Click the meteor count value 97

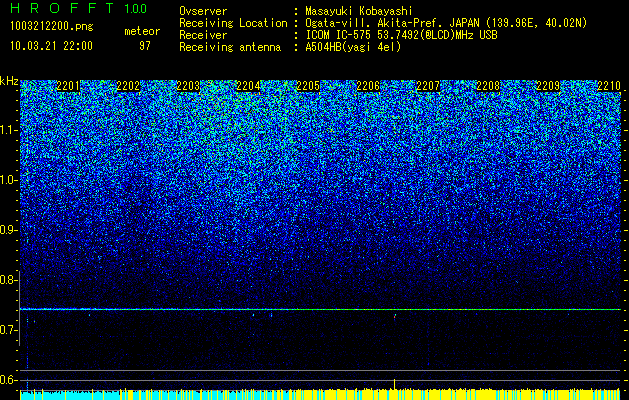coord(145,46)
